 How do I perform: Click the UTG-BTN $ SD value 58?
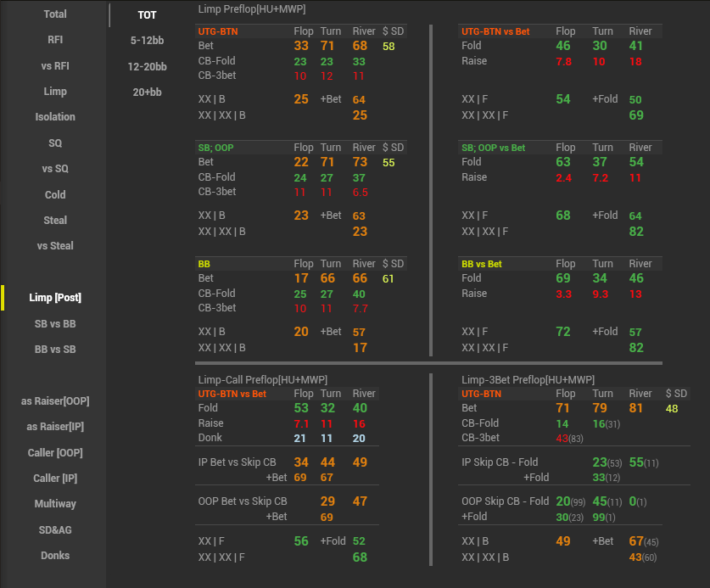(389, 46)
